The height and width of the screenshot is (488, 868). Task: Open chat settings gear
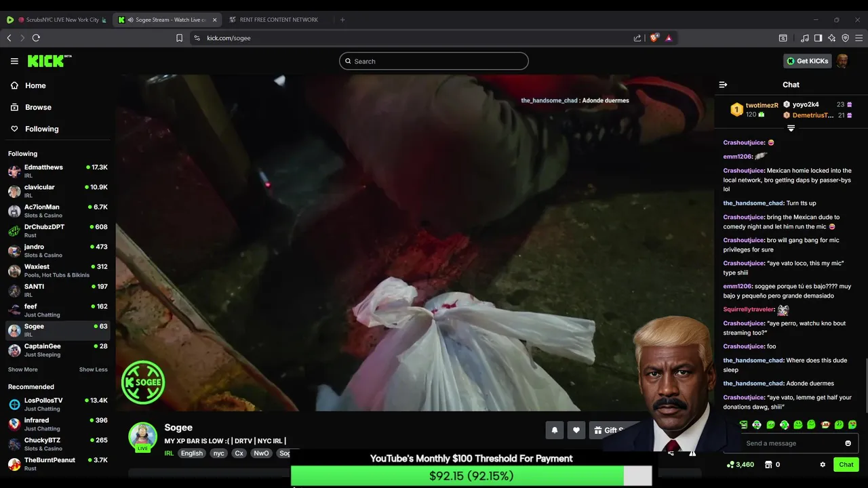point(823,464)
